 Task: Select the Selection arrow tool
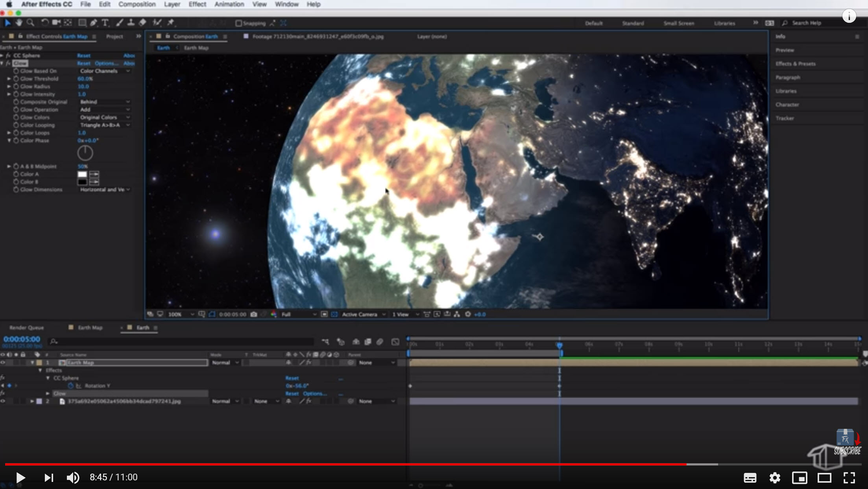(7, 23)
